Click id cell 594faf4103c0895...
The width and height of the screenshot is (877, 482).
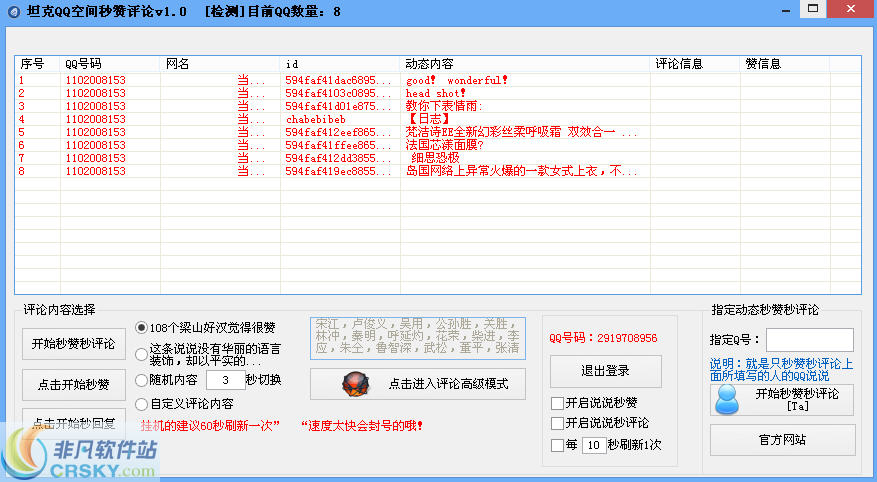338,93
